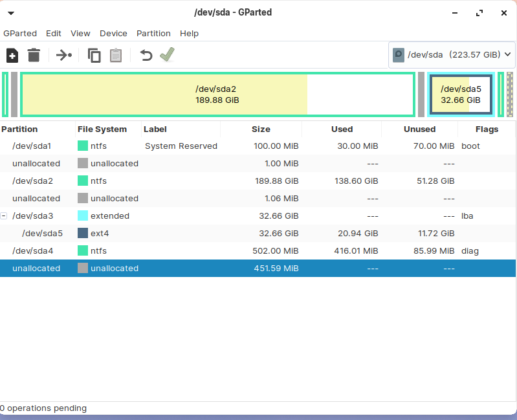Click the 100.00 MiB size value
The image size is (517, 420).
[x=276, y=146]
